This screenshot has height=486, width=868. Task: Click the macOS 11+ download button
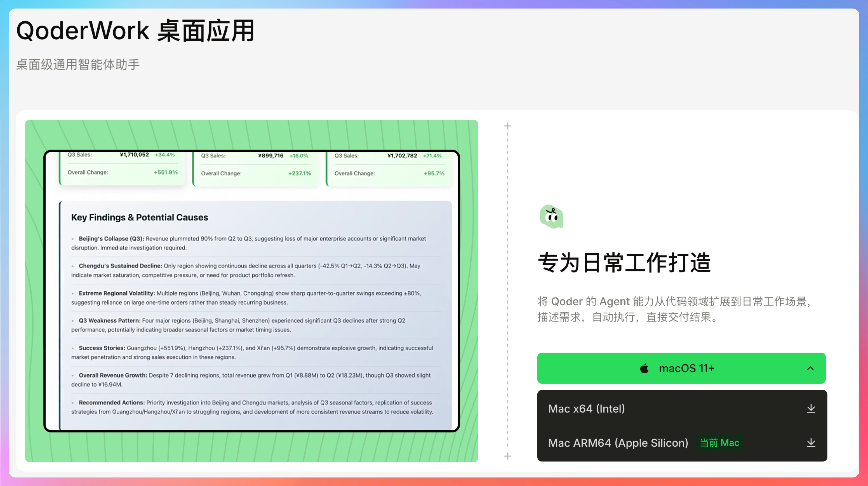pyautogui.click(x=686, y=368)
